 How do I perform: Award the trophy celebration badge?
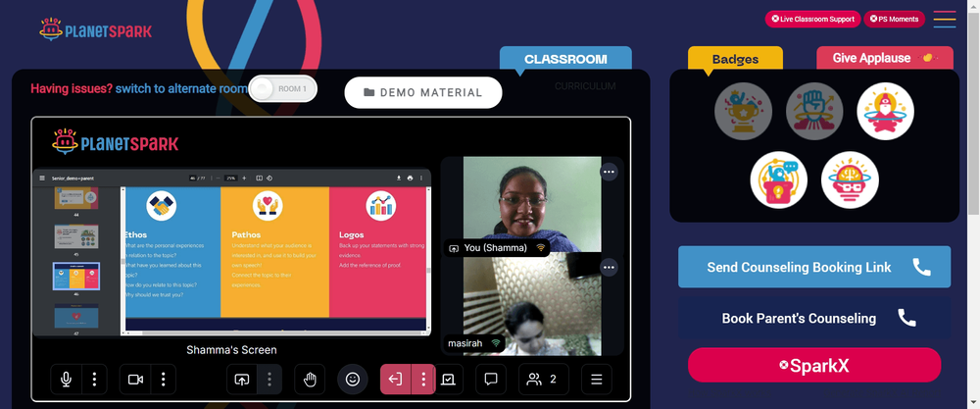743,111
